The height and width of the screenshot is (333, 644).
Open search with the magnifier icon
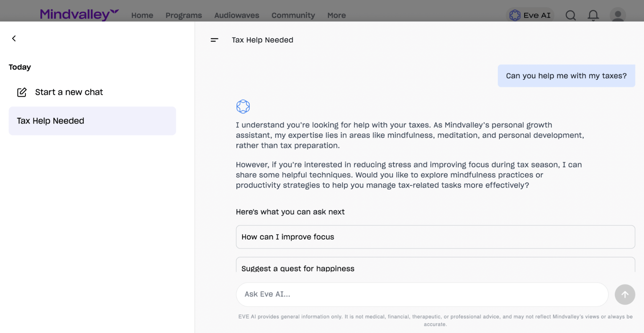[570, 15]
